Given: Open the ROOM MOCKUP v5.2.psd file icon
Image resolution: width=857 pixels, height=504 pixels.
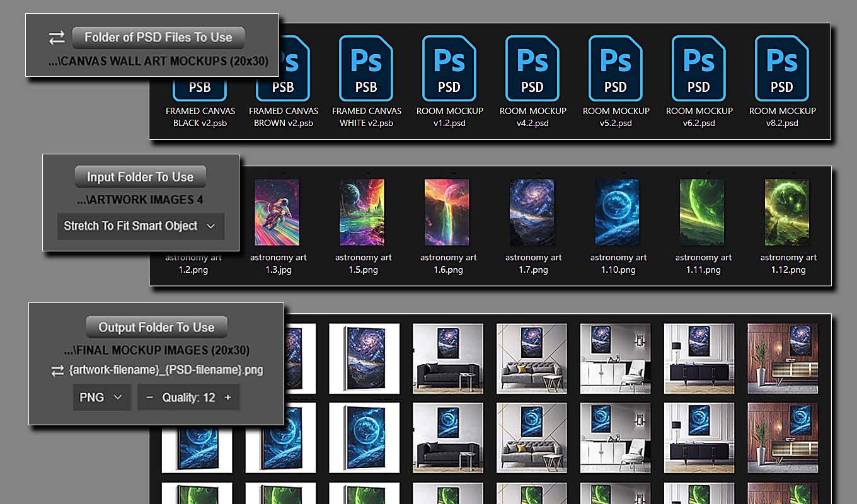Looking at the screenshot, I should 616,68.
